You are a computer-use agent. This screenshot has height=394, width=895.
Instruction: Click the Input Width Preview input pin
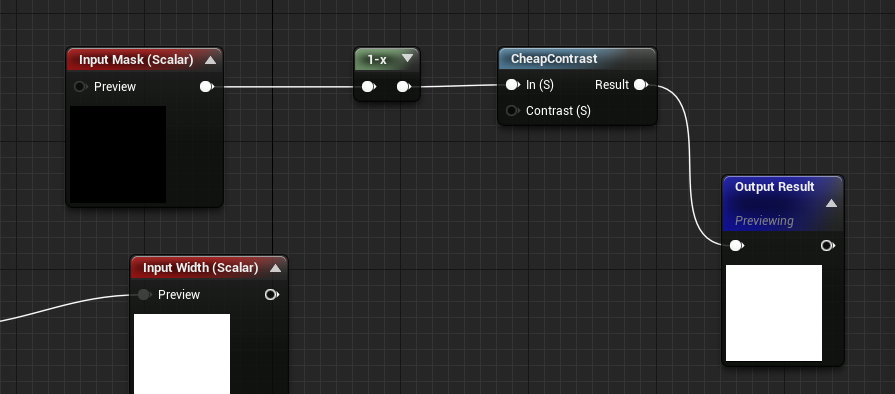point(144,295)
